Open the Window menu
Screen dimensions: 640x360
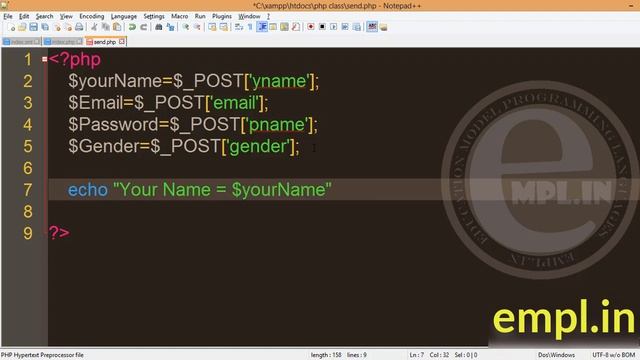click(x=249, y=16)
